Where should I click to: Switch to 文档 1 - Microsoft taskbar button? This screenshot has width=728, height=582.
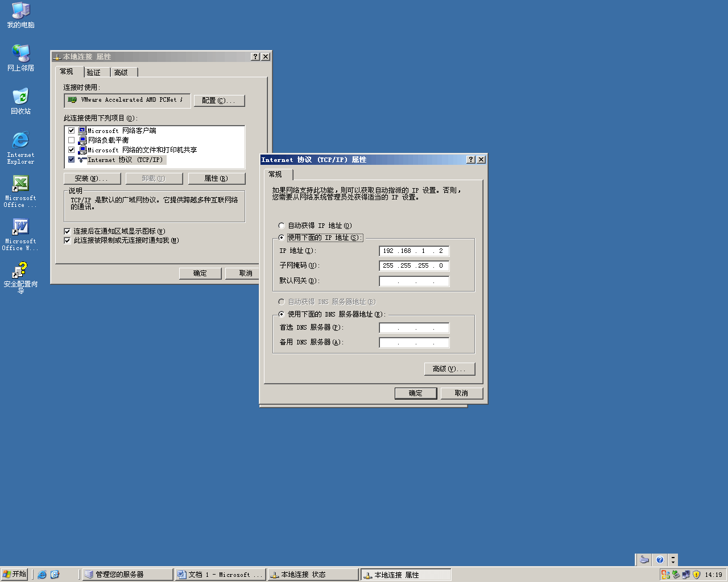(220, 575)
